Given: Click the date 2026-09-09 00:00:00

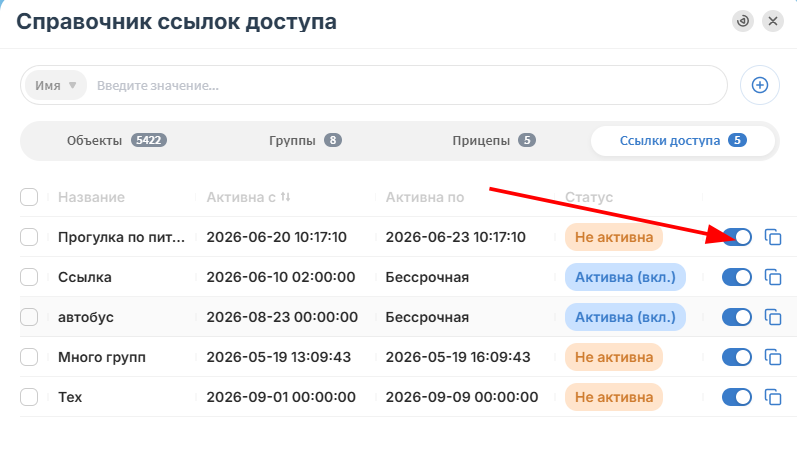Looking at the screenshot, I should (x=462, y=397).
